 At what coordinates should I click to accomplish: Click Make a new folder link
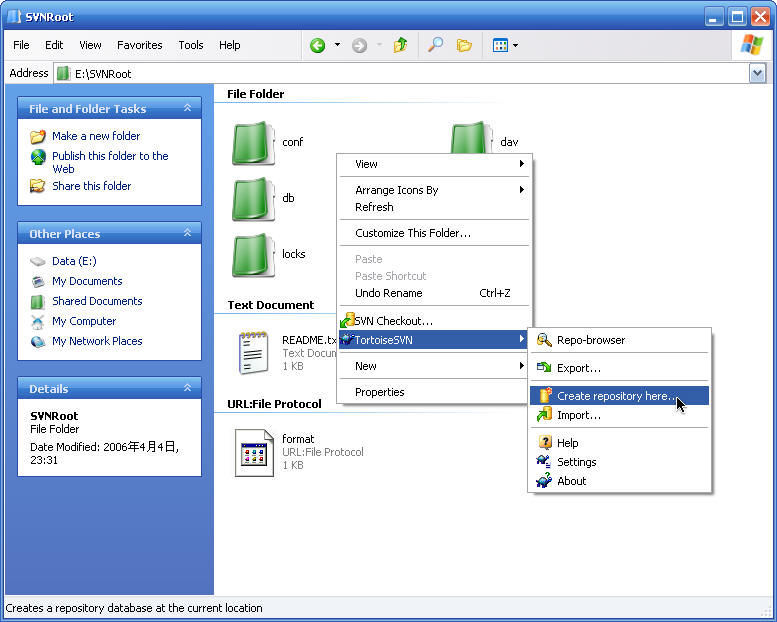point(96,136)
